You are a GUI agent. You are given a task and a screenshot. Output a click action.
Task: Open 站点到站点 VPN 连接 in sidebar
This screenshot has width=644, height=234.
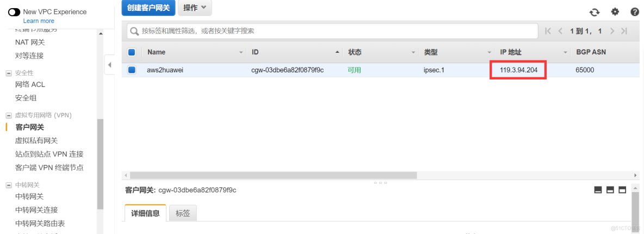pos(49,154)
